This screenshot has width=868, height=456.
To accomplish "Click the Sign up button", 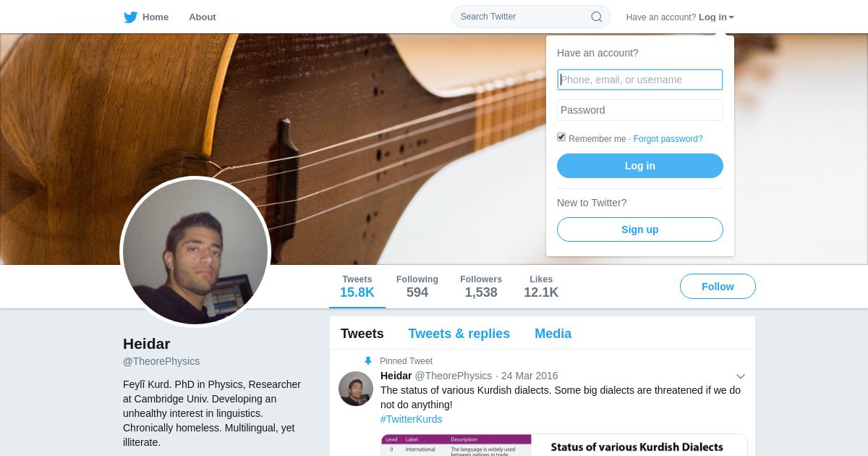I will pos(640,229).
